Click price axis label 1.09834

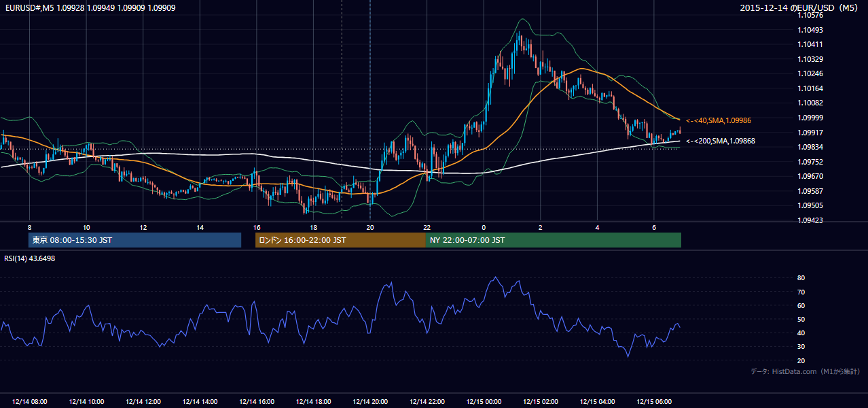click(x=810, y=147)
